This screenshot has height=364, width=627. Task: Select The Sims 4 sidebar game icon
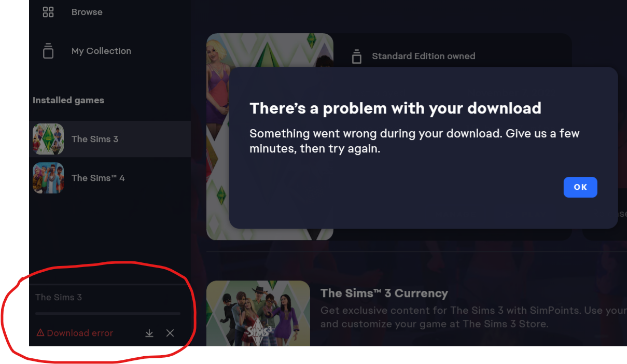click(48, 178)
